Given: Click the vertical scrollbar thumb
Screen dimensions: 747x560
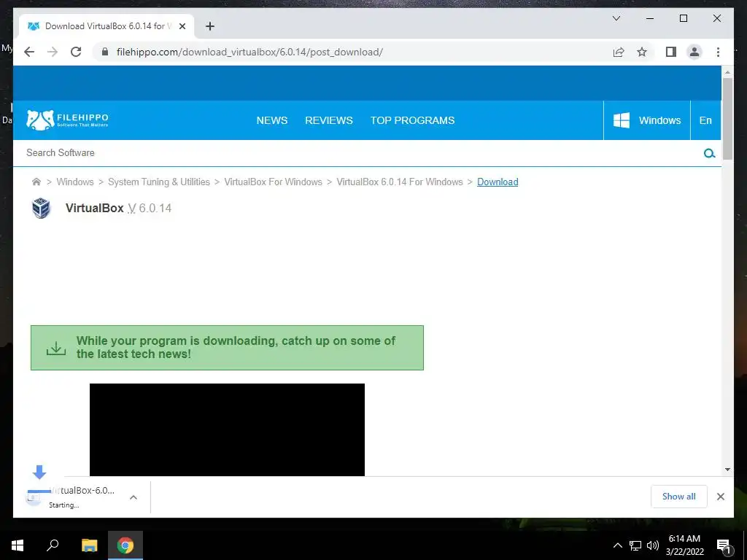Looking at the screenshot, I should [727, 118].
